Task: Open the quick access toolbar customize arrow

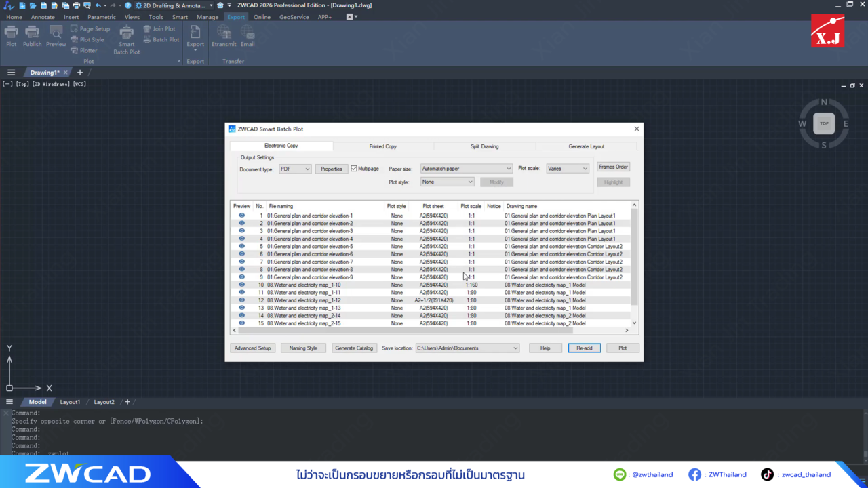Action: [229, 5]
